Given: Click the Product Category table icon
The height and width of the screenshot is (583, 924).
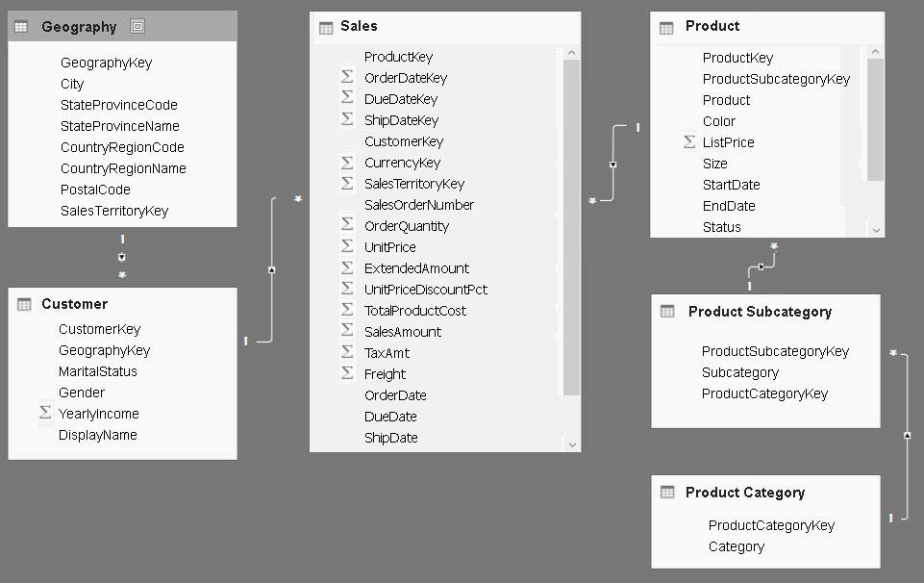Looking at the screenshot, I should point(667,493).
